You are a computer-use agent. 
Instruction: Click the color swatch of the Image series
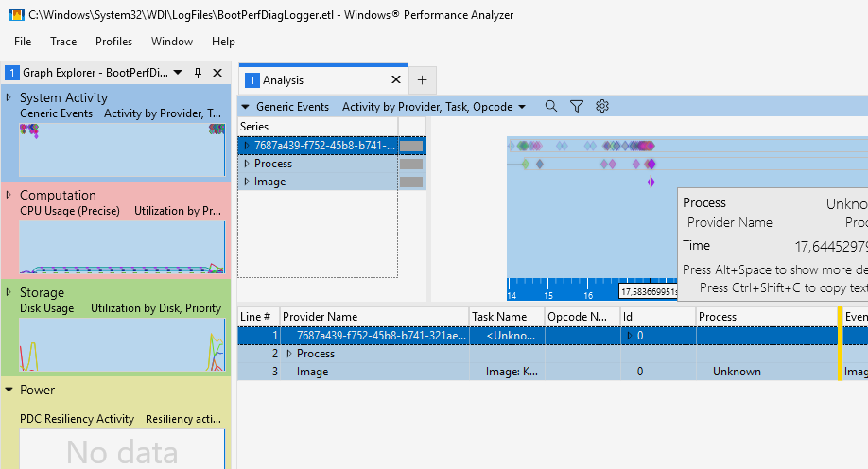click(411, 182)
